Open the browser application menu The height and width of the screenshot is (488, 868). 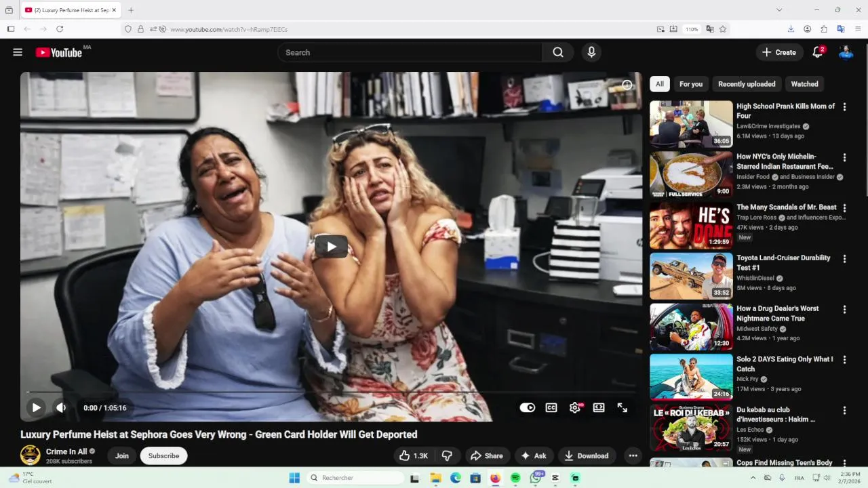pyautogui.click(x=858, y=29)
